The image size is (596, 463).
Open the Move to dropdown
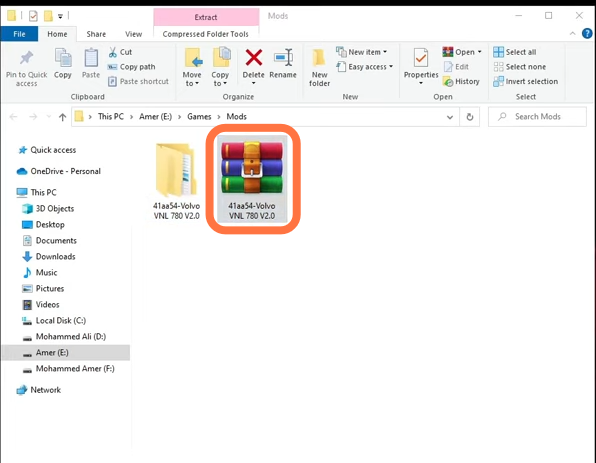[192, 79]
